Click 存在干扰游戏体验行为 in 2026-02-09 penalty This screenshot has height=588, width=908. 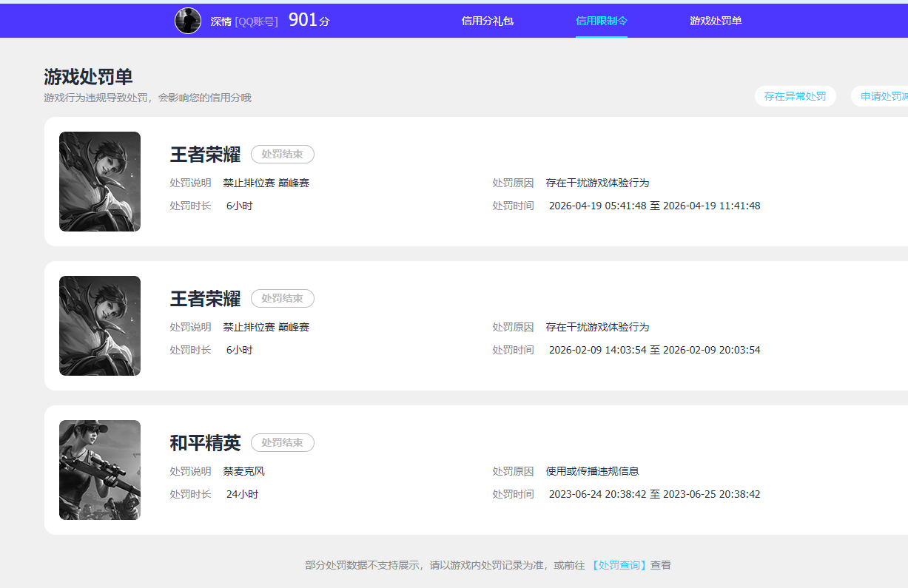[x=597, y=327]
